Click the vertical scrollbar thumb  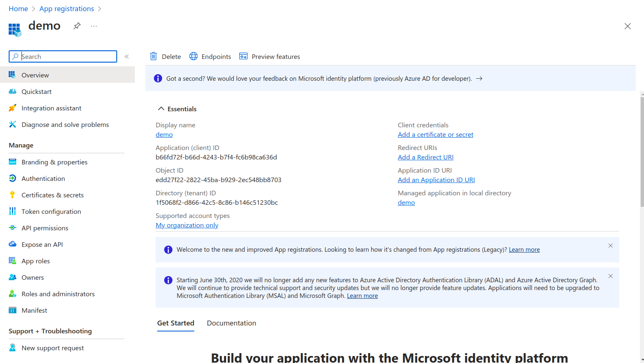pos(642,151)
